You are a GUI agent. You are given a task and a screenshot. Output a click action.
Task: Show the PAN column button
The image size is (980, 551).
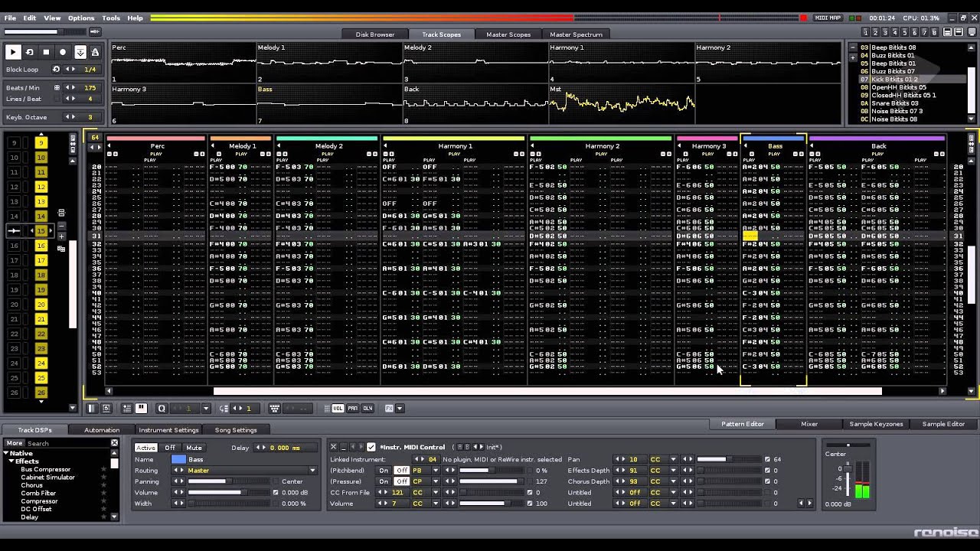click(352, 409)
